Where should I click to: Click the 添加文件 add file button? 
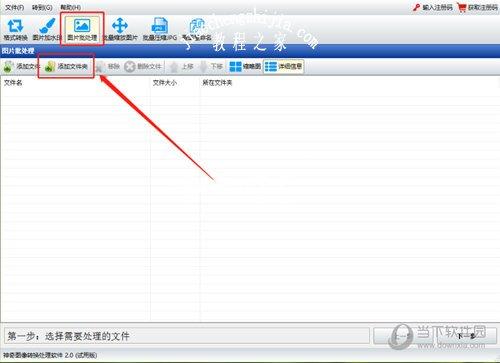coord(21,67)
